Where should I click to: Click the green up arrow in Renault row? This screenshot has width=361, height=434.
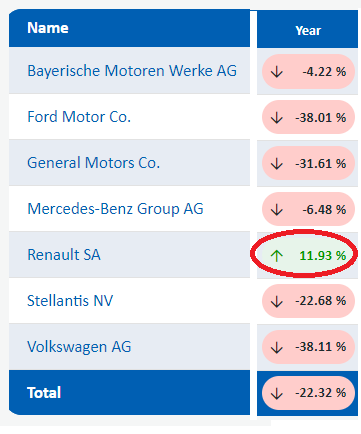(x=277, y=256)
